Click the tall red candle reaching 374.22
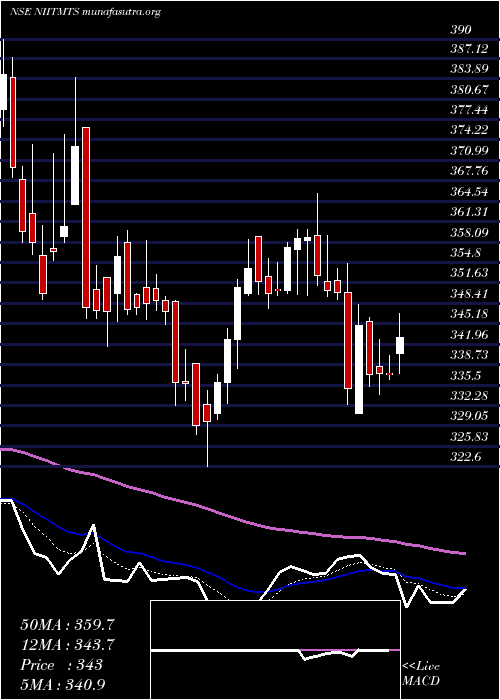Image resolution: width=500 pixels, height=700 pixels. pyautogui.click(x=86, y=217)
